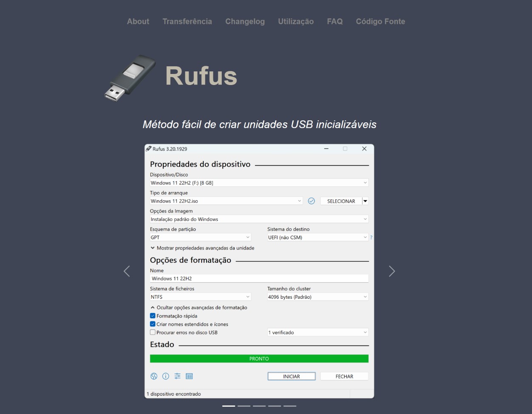This screenshot has width=532, height=414.
Task: Open the Tipo de arranque dropdown
Action: coord(226,201)
